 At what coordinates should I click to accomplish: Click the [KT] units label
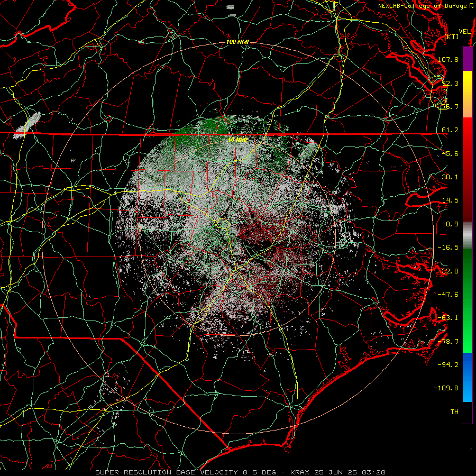(452, 36)
